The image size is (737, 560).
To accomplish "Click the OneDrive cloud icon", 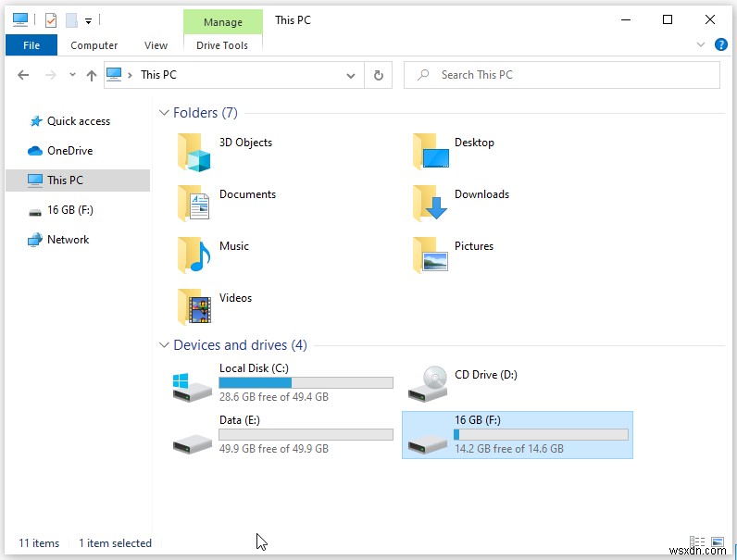I will tap(35, 151).
